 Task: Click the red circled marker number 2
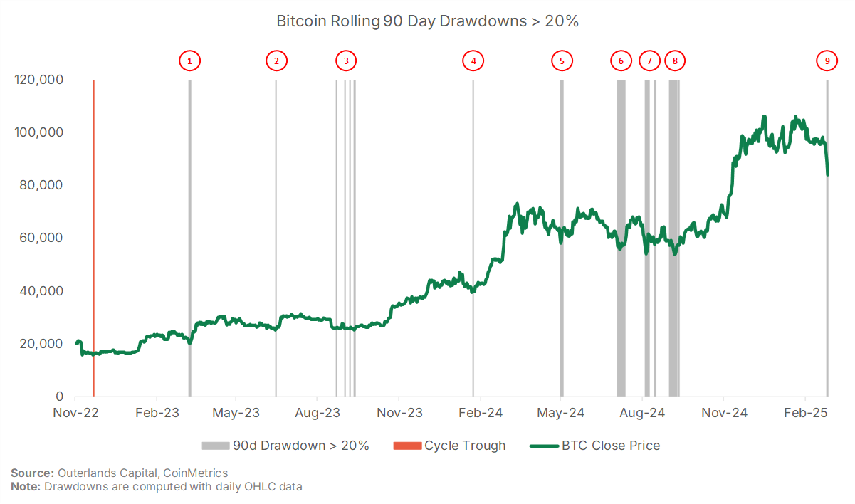276,61
